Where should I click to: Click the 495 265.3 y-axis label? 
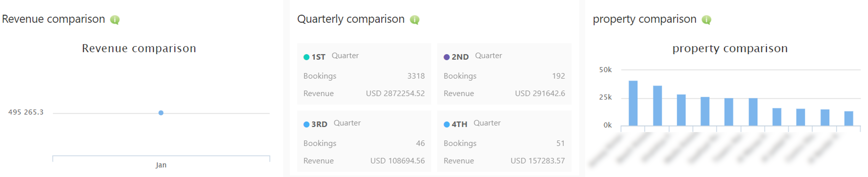point(26,112)
